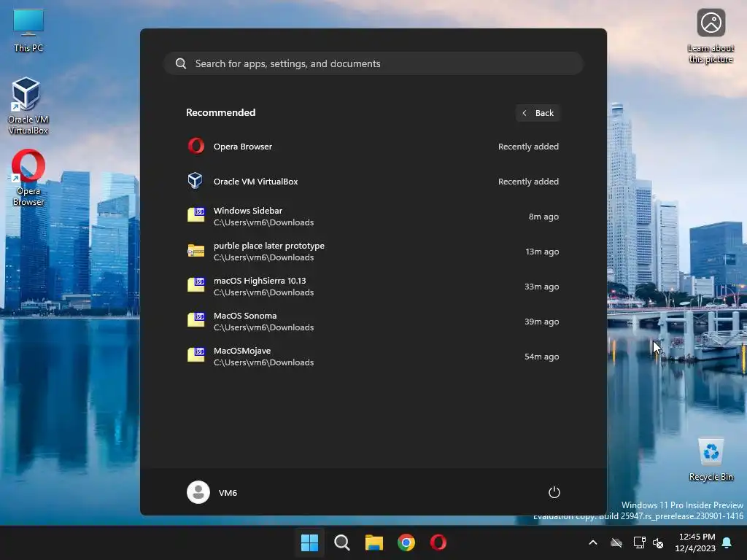Click Downloads path under Windows Sidebar
The width and height of the screenshot is (747, 560).
[263, 222]
